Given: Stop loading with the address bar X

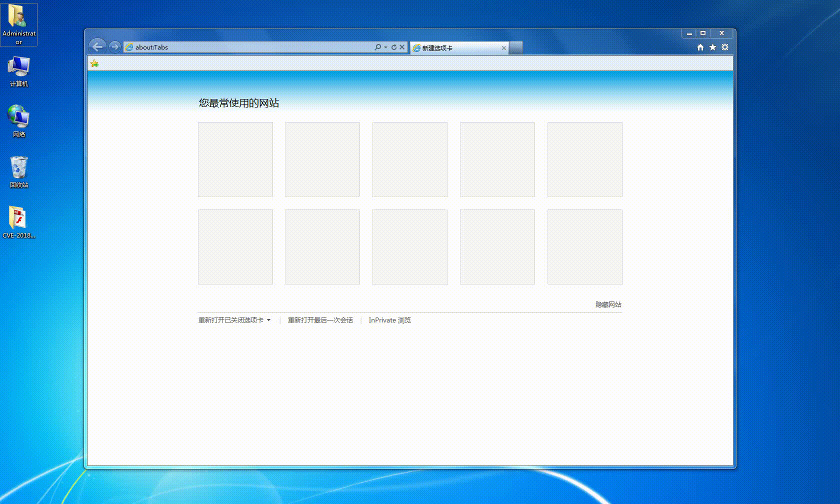Looking at the screenshot, I should pyautogui.click(x=402, y=47).
